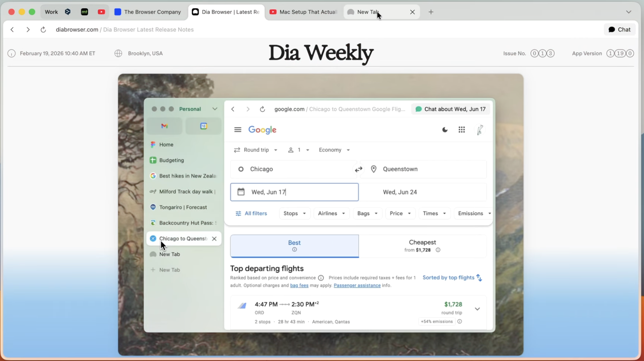The image size is (644, 361).
Task: Open the pinned green 'mf' tab icon
Action: (84, 12)
